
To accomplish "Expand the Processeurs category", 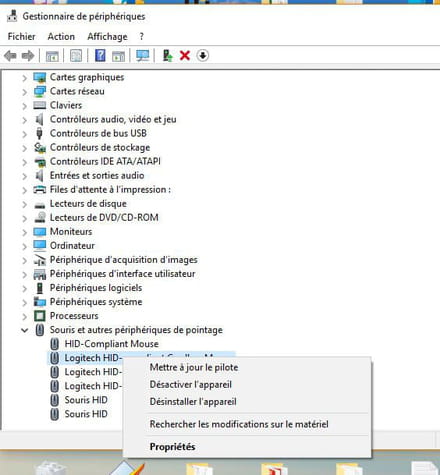I will [24, 316].
